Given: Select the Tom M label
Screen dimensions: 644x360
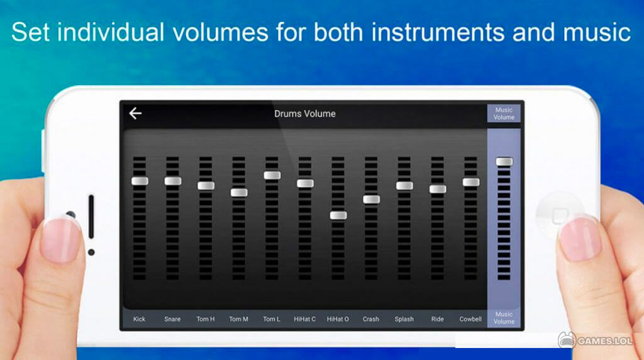Looking at the screenshot, I should point(238,319).
